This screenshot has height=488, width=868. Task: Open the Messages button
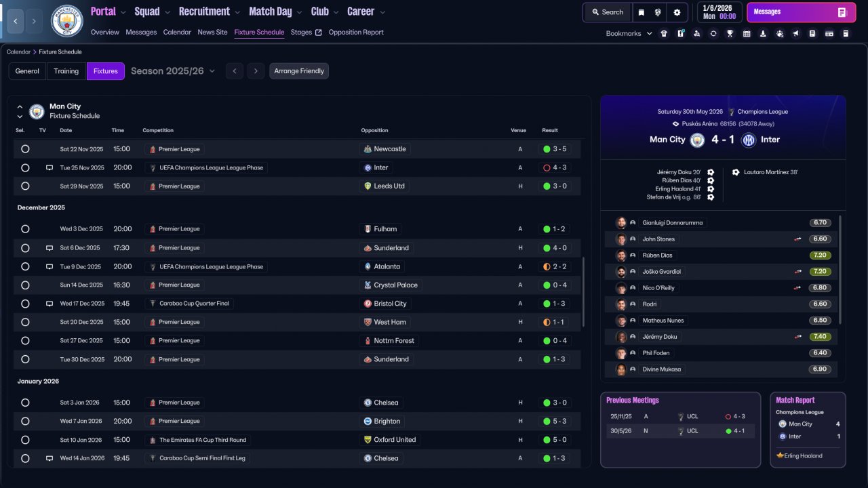(802, 12)
